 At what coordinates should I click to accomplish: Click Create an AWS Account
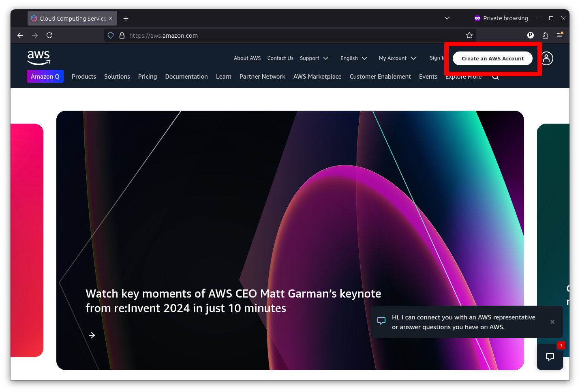[x=492, y=58]
